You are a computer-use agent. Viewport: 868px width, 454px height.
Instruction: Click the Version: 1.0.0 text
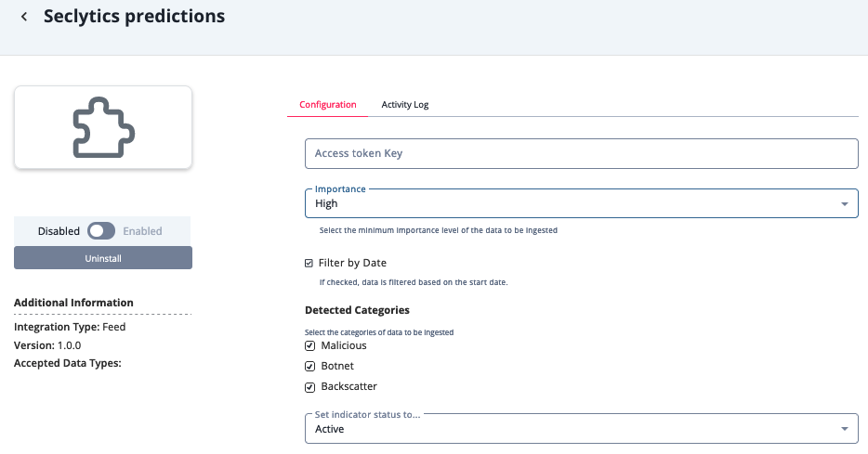pos(47,345)
